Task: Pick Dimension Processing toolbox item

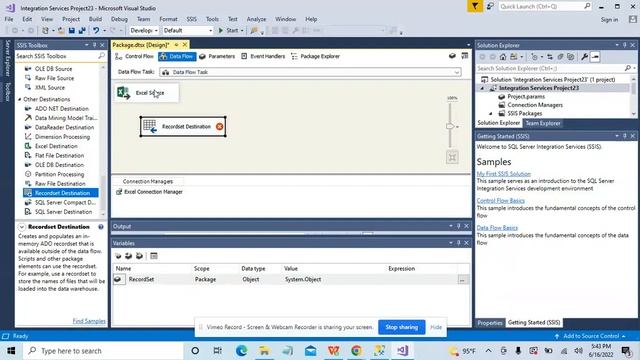Action: coord(62,137)
